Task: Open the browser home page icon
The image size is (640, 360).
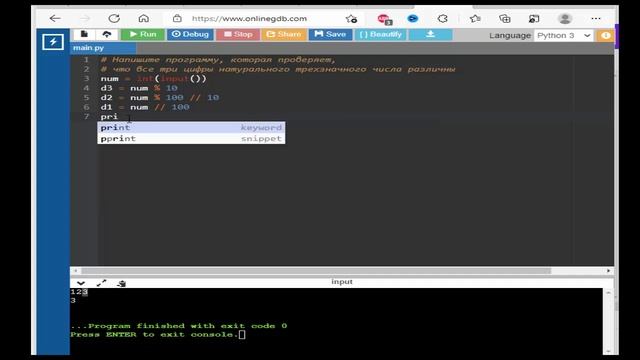Action: [x=143, y=18]
